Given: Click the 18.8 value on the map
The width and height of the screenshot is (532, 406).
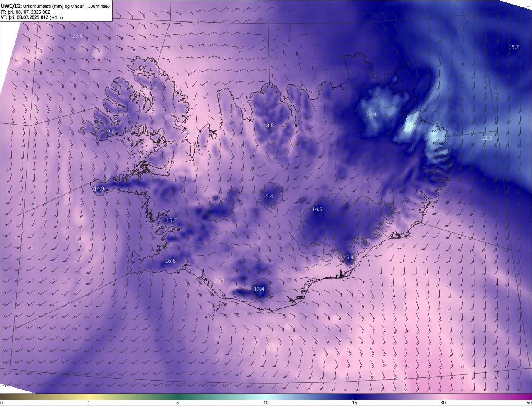Looking at the screenshot, I should [x=268, y=126].
